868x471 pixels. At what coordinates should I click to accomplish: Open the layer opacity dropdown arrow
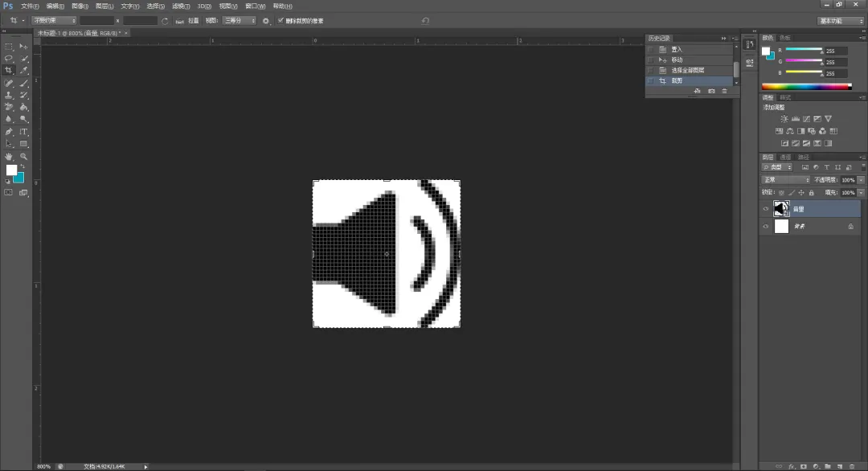click(x=861, y=180)
